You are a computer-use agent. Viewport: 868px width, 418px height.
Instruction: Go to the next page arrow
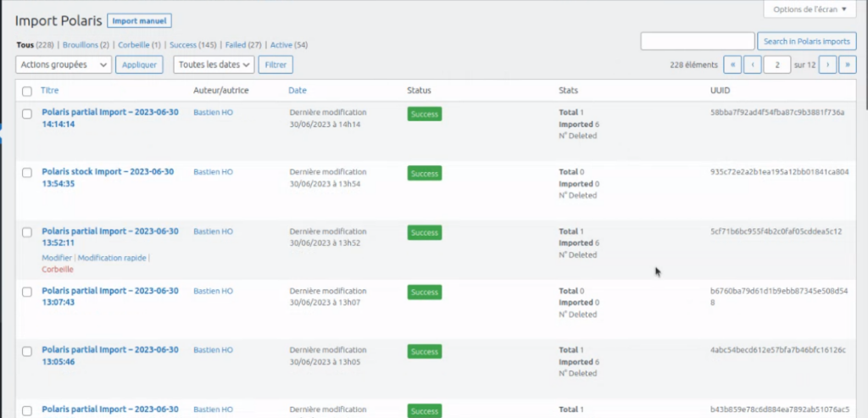click(x=828, y=64)
